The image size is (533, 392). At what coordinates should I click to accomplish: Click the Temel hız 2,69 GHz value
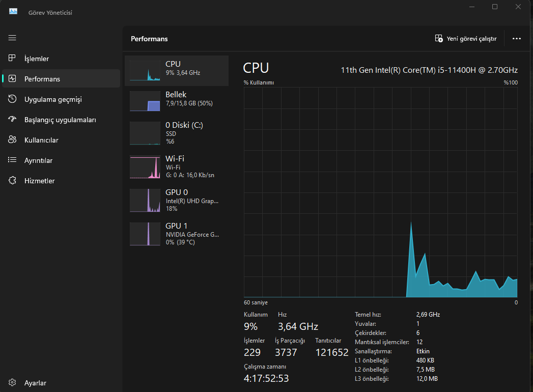[x=428, y=315]
